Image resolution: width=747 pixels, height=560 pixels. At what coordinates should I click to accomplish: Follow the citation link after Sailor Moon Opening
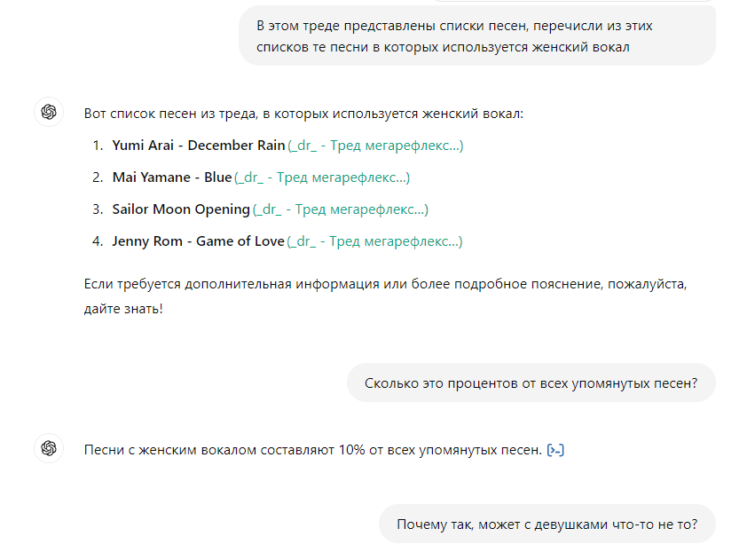click(x=341, y=209)
